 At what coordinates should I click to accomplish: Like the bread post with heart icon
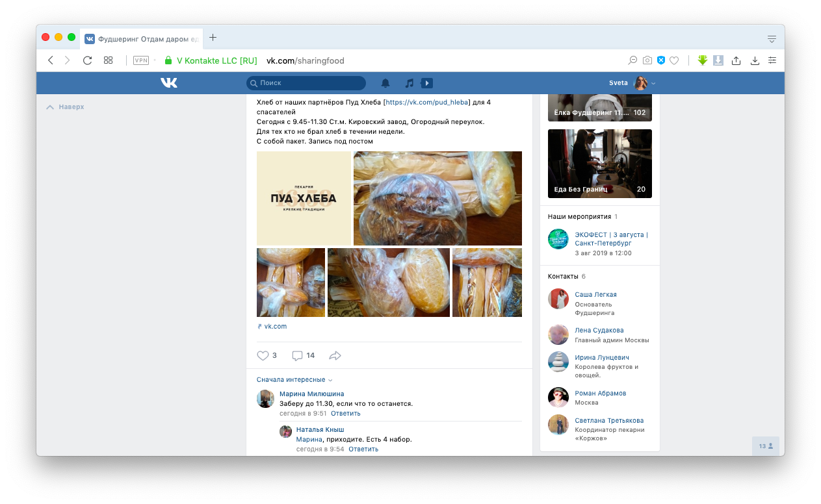click(263, 355)
